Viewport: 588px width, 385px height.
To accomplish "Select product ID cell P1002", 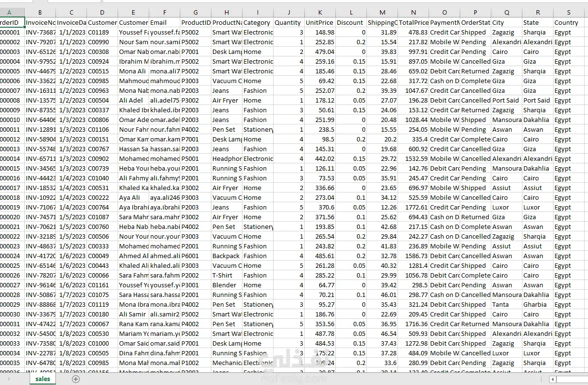I will pos(196,363).
